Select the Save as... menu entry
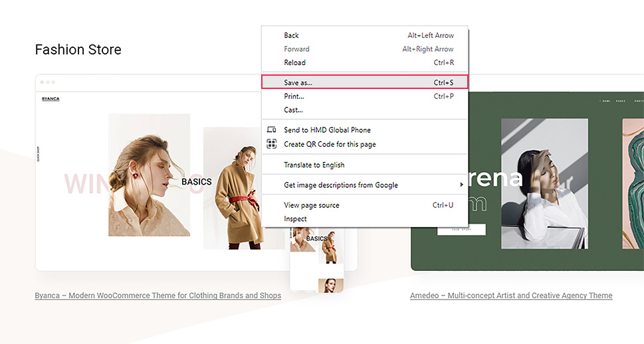Image resolution: width=644 pixels, height=344 pixels. [365, 82]
